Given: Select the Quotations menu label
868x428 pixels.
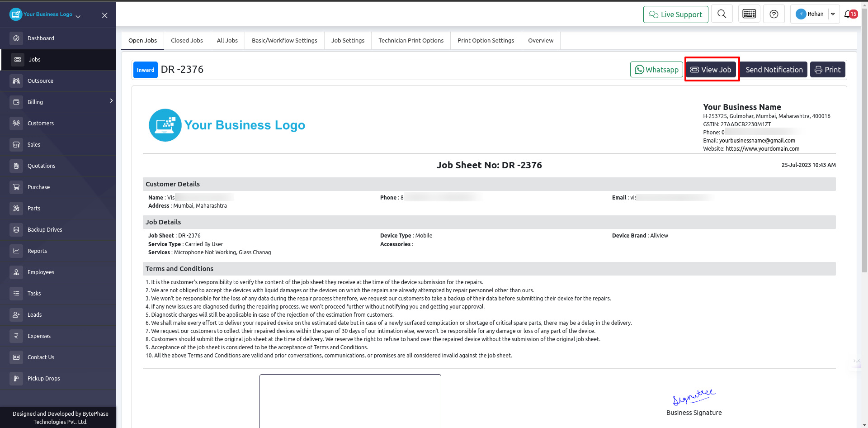Looking at the screenshot, I should click(x=42, y=166).
